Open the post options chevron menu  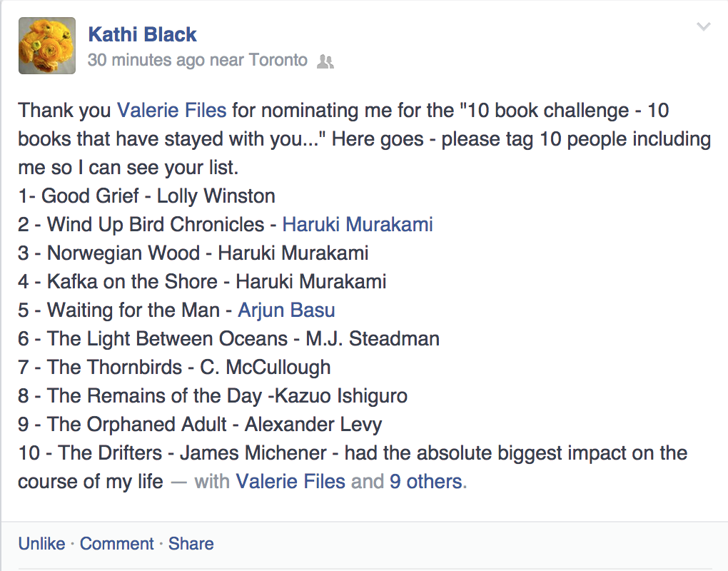pyautogui.click(x=704, y=27)
